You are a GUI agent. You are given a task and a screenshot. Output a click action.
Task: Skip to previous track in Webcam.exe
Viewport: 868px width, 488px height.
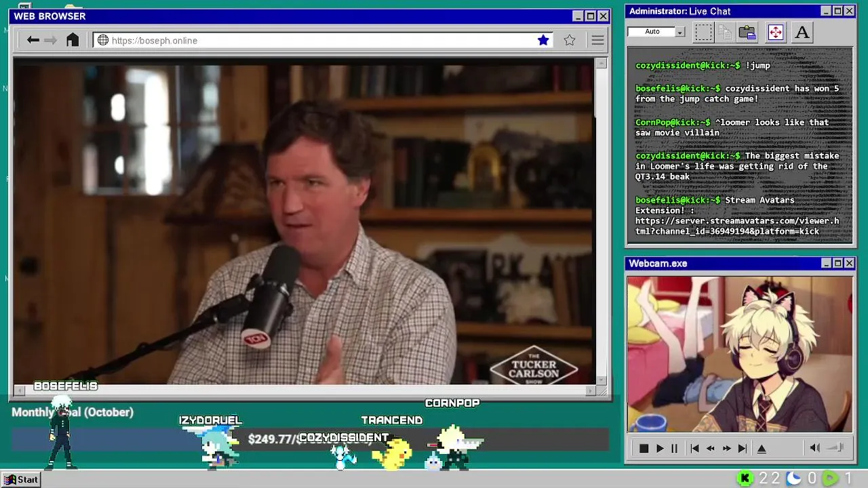(x=694, y=448)
